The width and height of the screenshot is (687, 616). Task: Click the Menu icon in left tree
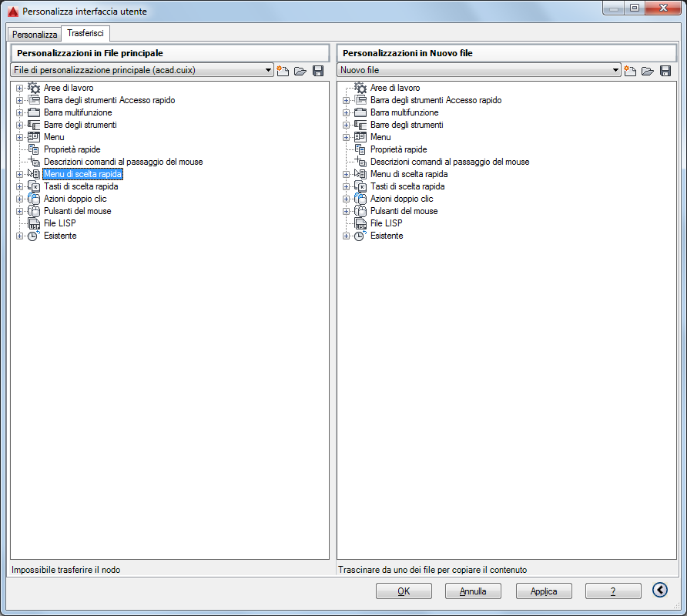tap(34, 137)
